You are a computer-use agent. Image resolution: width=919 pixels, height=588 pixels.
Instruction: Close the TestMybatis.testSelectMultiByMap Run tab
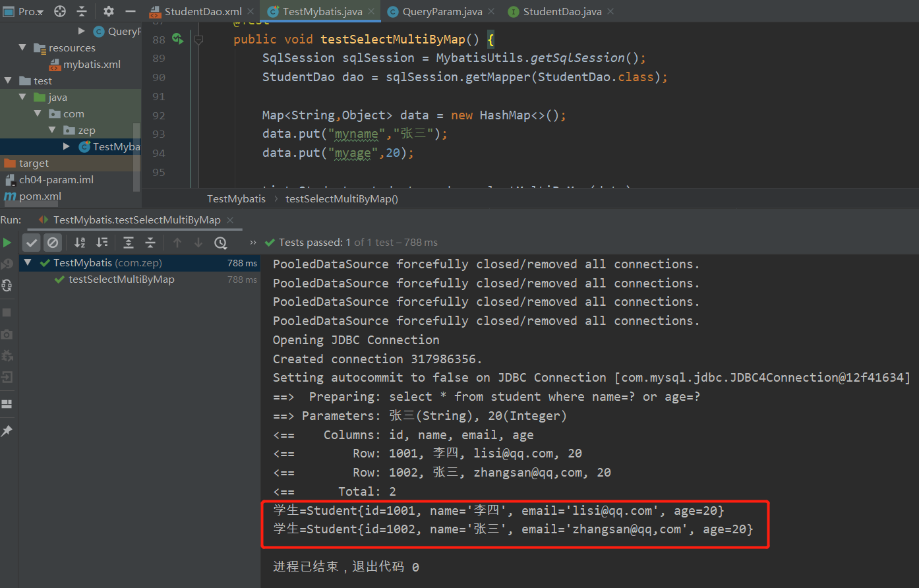230,220
